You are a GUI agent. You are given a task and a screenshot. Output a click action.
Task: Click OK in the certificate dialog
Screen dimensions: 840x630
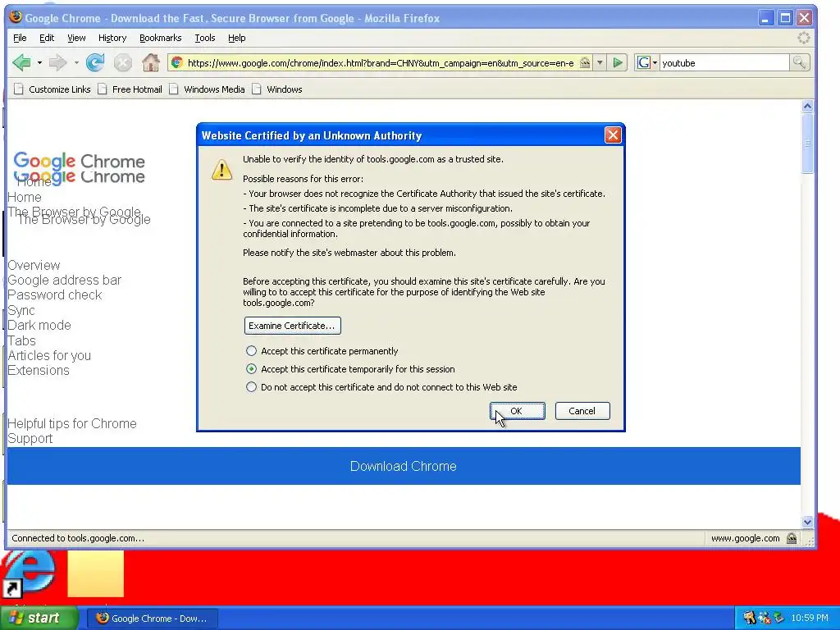[517, 411]
